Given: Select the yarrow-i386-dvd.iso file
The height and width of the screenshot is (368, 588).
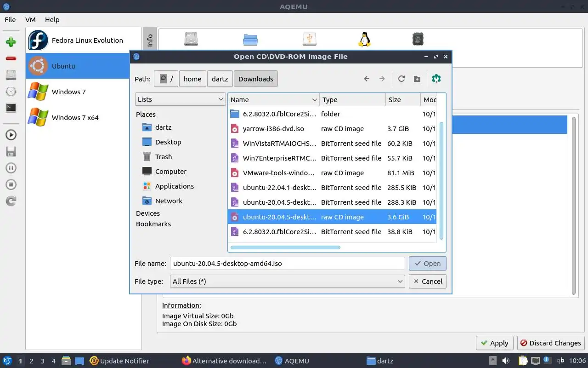Looking at the screenshot, I should pos(332,129).
